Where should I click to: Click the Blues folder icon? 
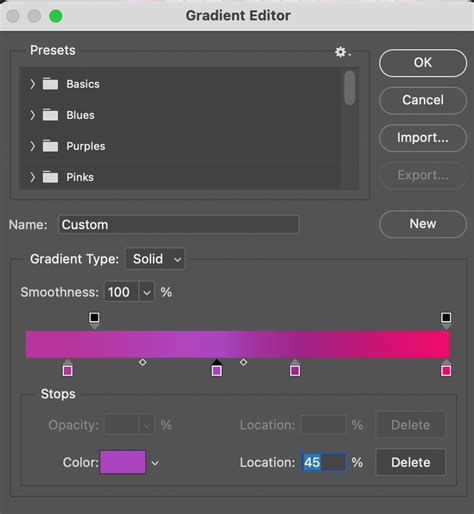tap(50, 115)
